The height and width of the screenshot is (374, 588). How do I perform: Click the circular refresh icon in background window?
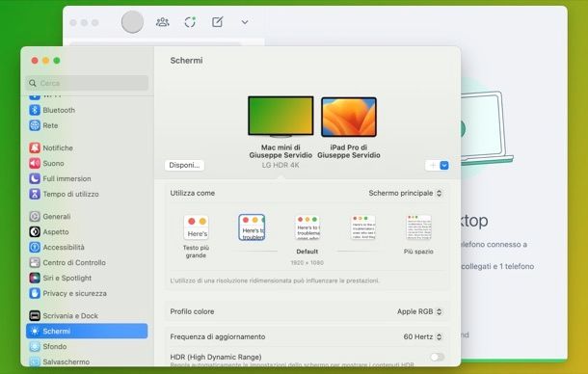click(190, 22)
